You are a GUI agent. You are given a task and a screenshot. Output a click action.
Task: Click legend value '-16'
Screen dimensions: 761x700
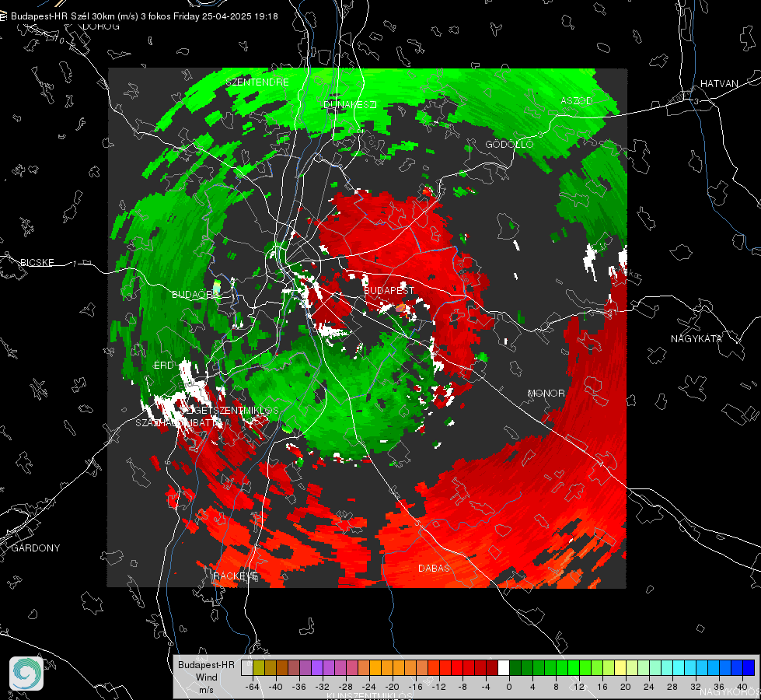coord(415,687)
